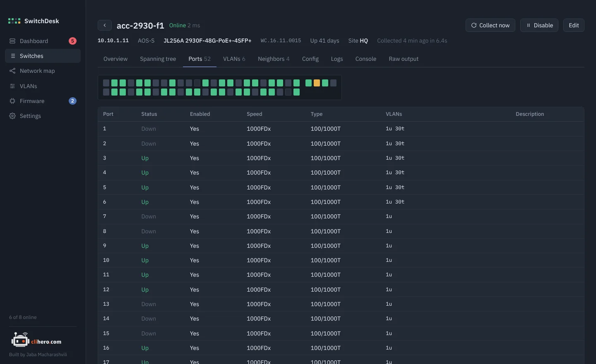Open the Overview tab

[x=115, y=59]
